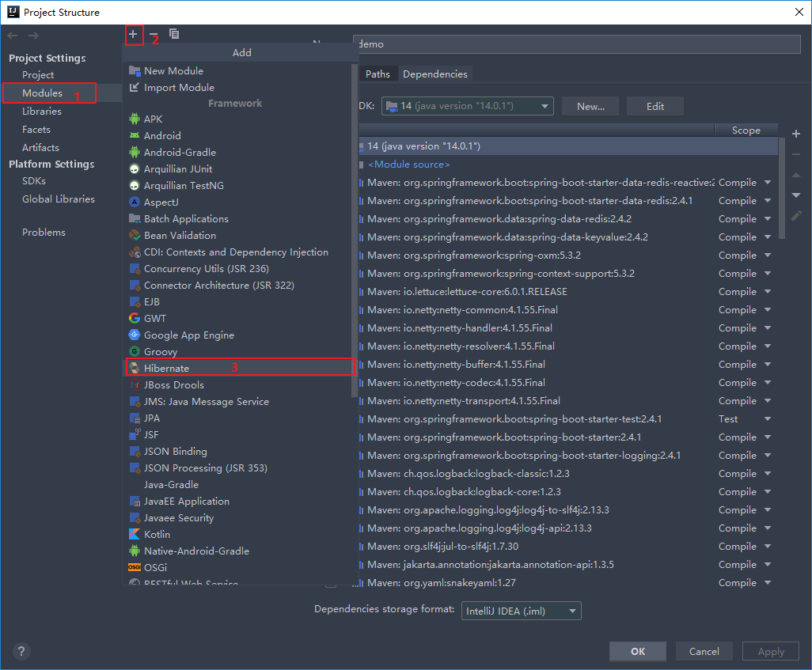Open Global Libraries under Platform Settings
812x670 pixels.
coord(58,199)
